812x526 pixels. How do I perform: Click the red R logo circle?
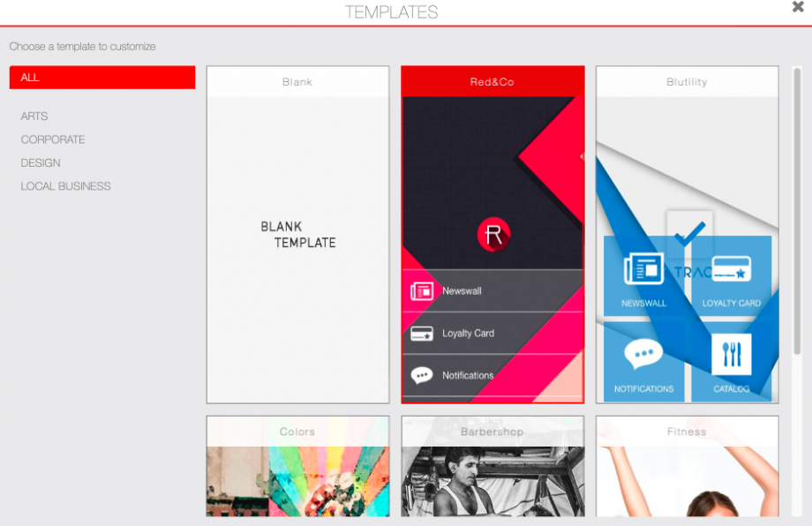click(x=494, y=234)
